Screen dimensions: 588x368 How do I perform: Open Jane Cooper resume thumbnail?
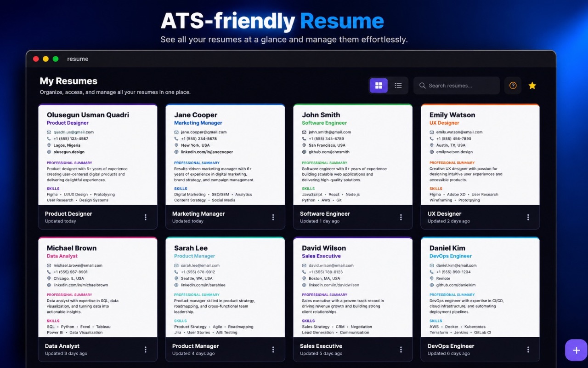coord(225,155)
